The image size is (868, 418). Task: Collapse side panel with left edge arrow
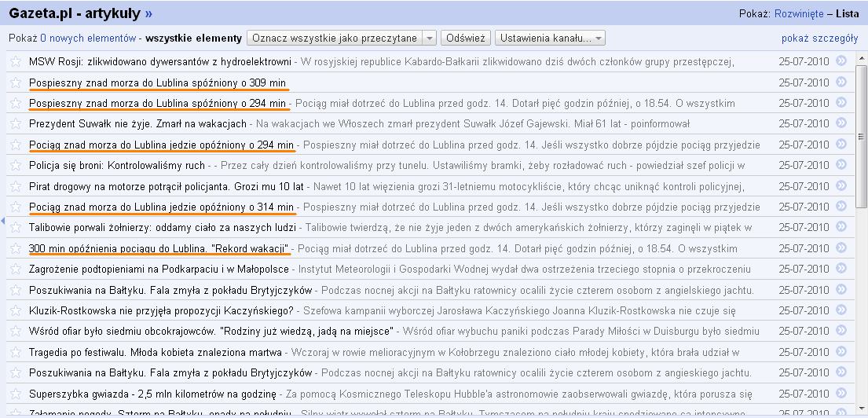tap(3, 222)
